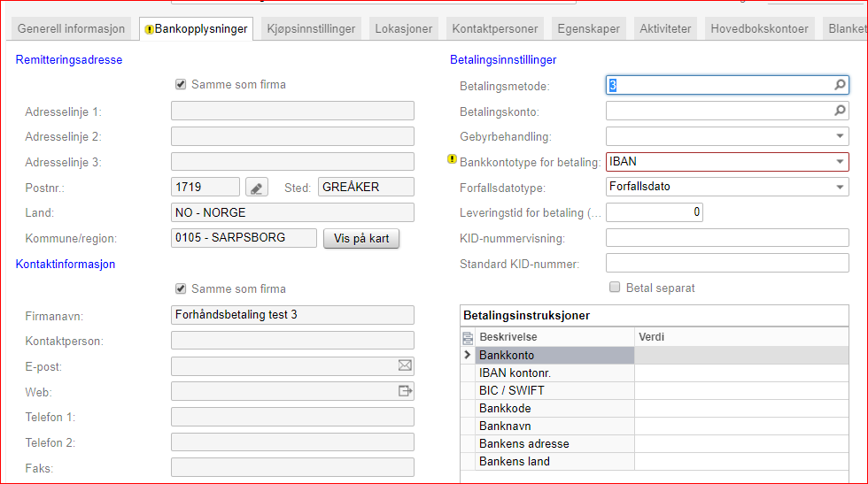Click the Web open-link icon
This screenshot has height=484, width=868.
[x=406, y=390]
